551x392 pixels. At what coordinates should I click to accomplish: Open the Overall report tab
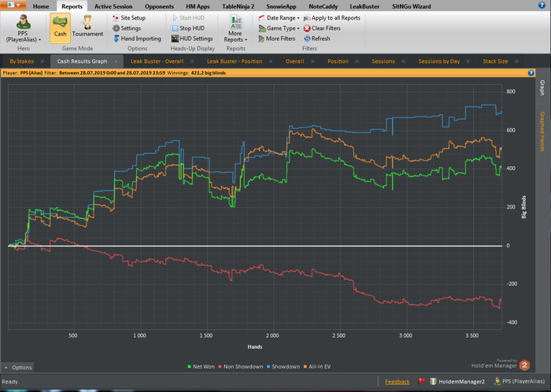(x=294, y=61)
